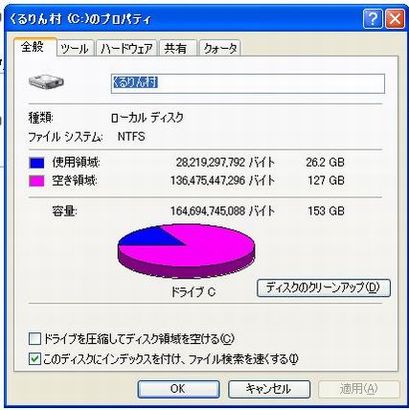409x410 pixels.
Task: Click the ドライブ C label under chart
Action: pos(193,293)
